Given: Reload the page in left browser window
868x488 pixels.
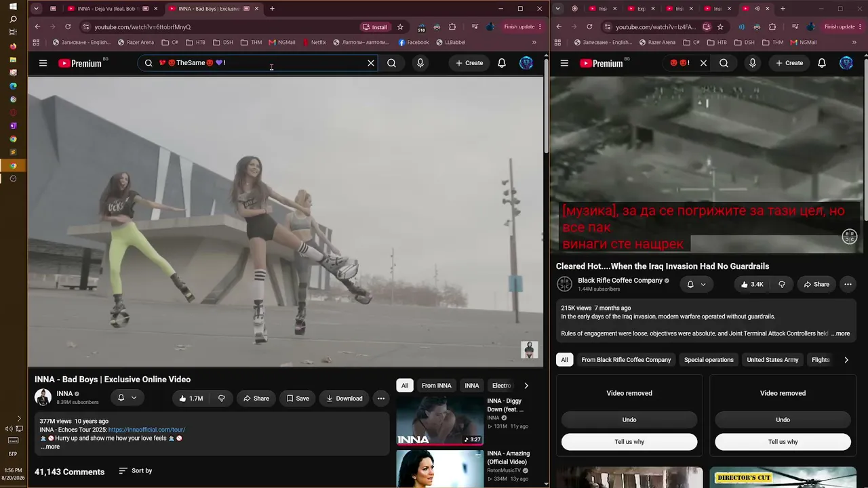Looking at the screenshot, I should pos(68,27).
